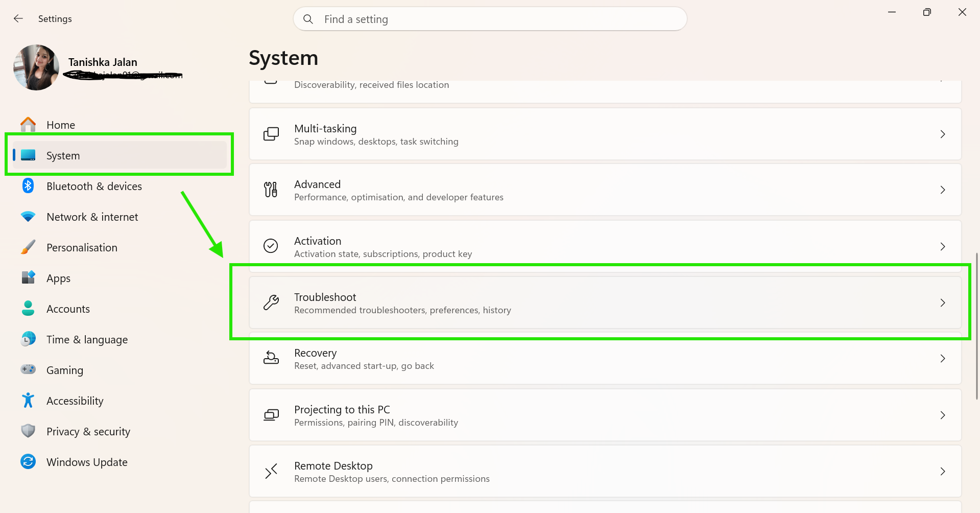Expand the Multi-tasking row chevron

(943, 134)
